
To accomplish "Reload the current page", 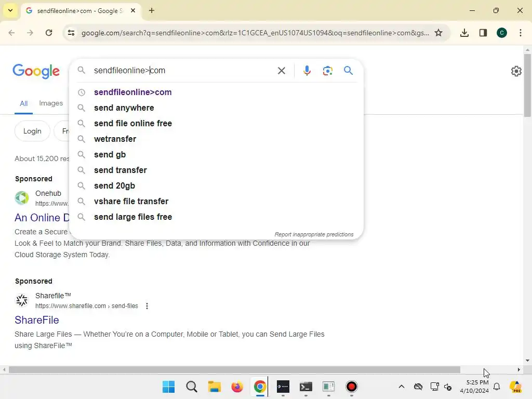I will pyautogui.click(x=49, y=33).
